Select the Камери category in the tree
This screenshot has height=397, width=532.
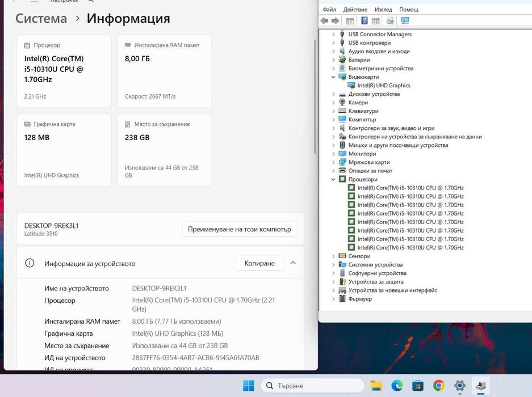click(358, 103)
